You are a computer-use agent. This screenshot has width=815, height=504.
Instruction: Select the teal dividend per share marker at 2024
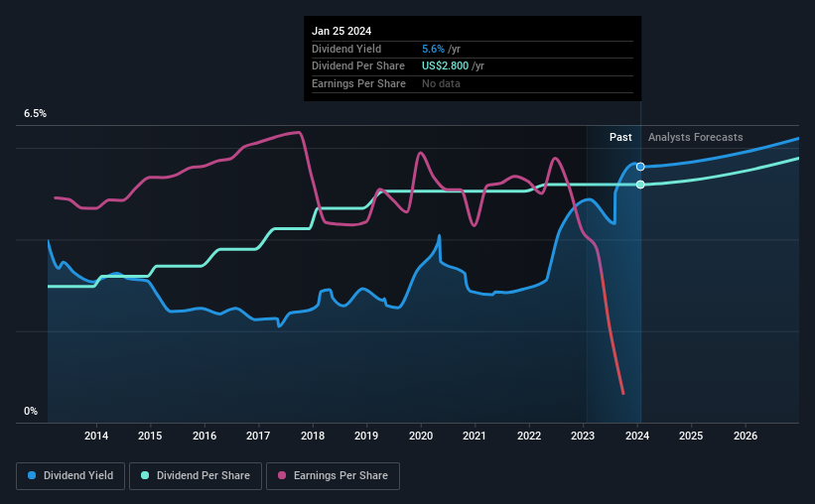tap(640, 185)
